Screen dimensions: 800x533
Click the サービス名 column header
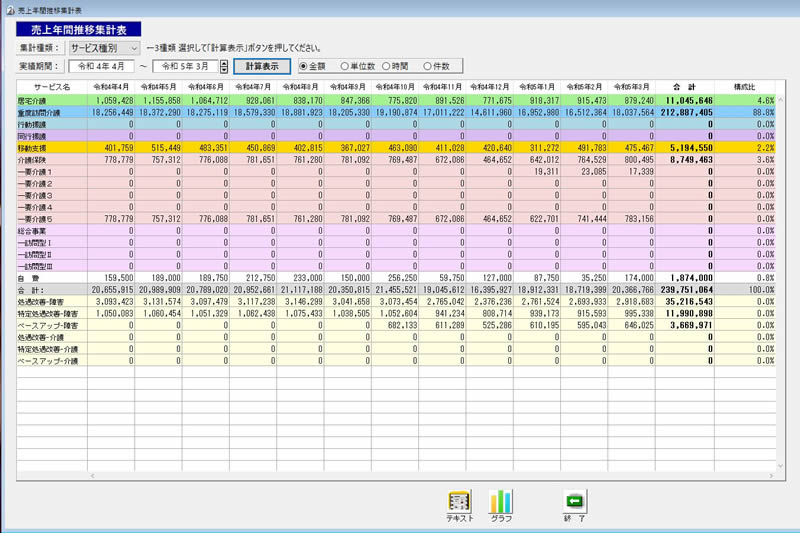[x=52, y=87]
